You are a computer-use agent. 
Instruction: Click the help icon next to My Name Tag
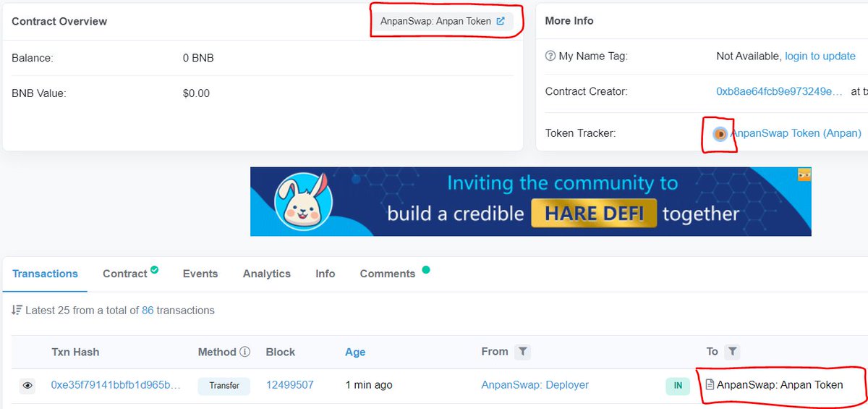[x=550, y=56]
